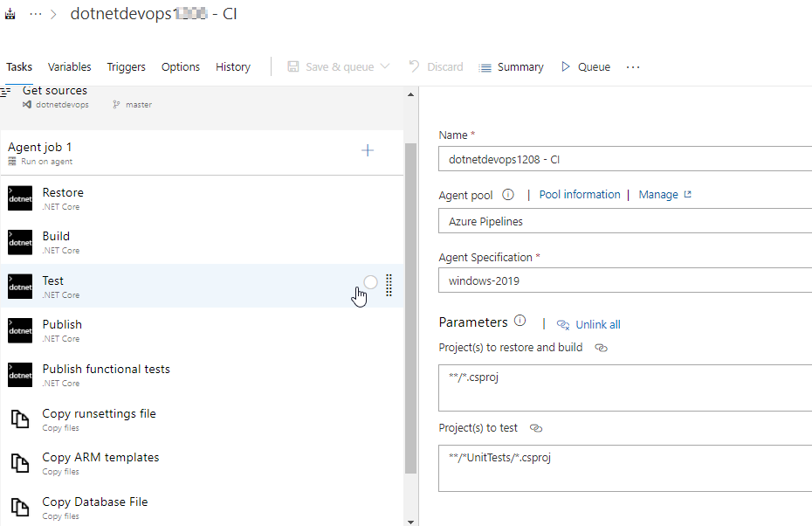Select the Restore task dotnet icon
812x526 pixels.
20,198
